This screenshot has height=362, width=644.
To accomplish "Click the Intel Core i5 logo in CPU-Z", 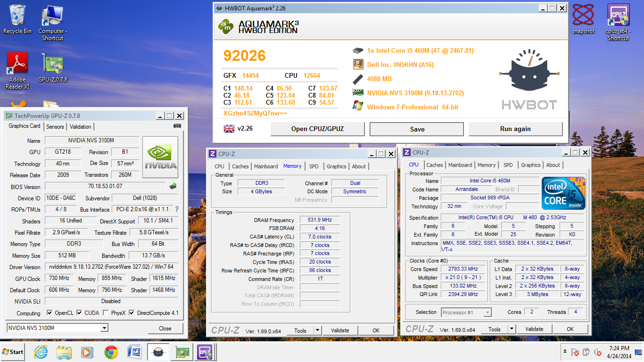I will 563,193.
